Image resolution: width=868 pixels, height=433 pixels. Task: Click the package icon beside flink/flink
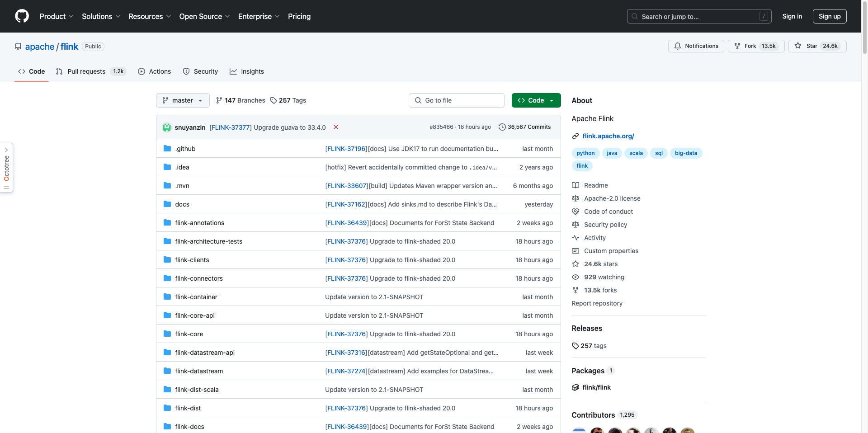pos(576,387)
